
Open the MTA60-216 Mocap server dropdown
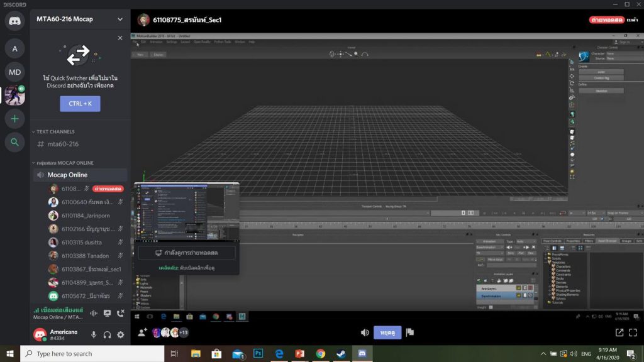pyautogui.click(x=119, y=19)
